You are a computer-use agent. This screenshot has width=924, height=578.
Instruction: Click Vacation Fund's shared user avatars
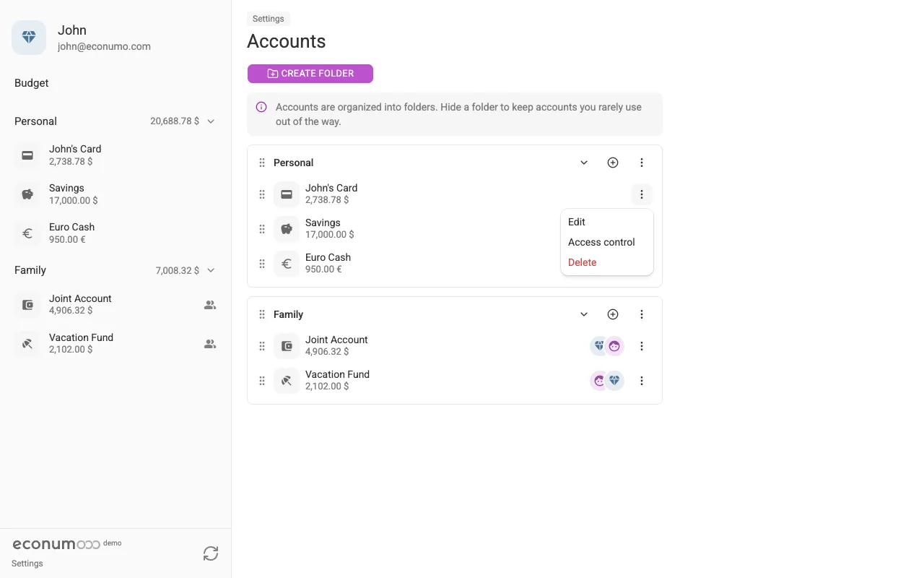click(607, 381)
